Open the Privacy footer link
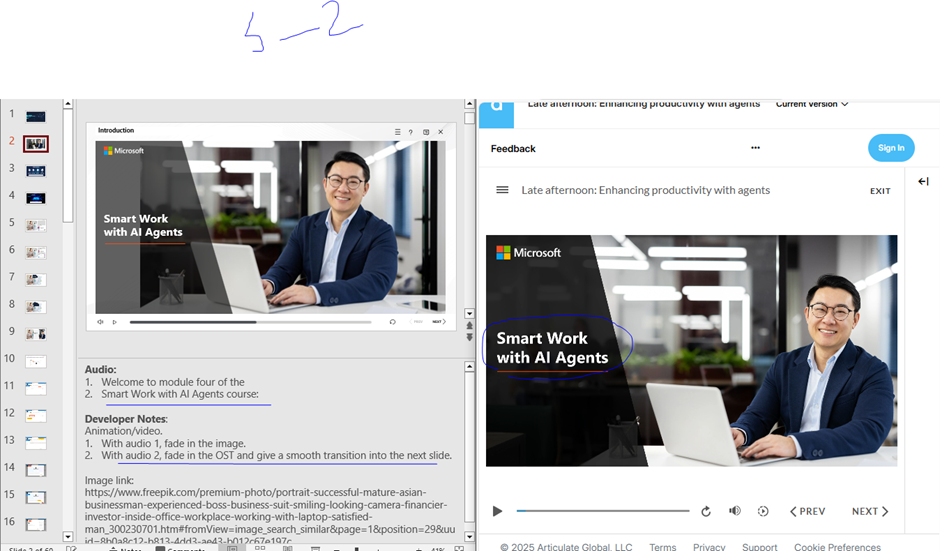 709,546
